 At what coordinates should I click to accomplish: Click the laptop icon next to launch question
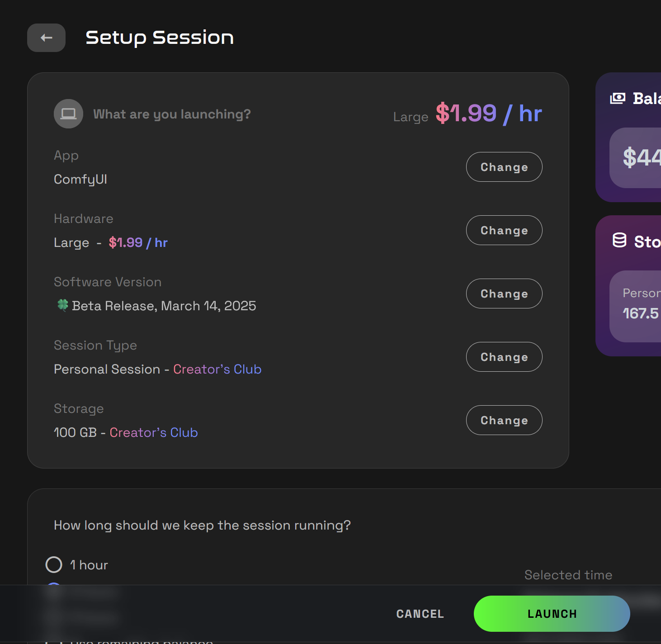pos(68,114)
